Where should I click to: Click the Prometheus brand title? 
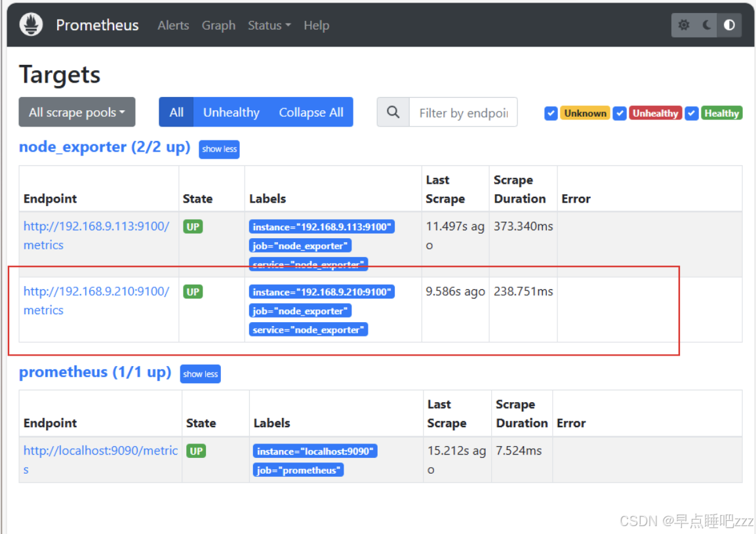(x=98, y=25)
